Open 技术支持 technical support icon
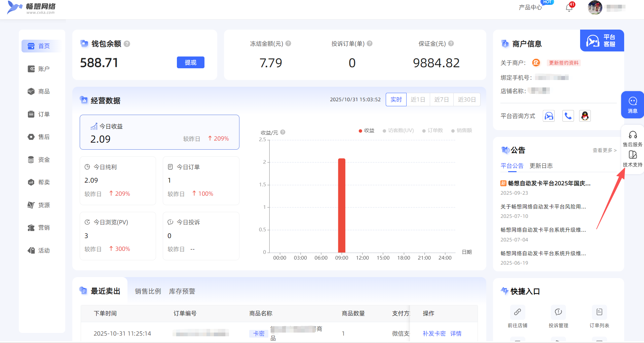The width and height of the screenshot is (644, 343). point(633,155)
